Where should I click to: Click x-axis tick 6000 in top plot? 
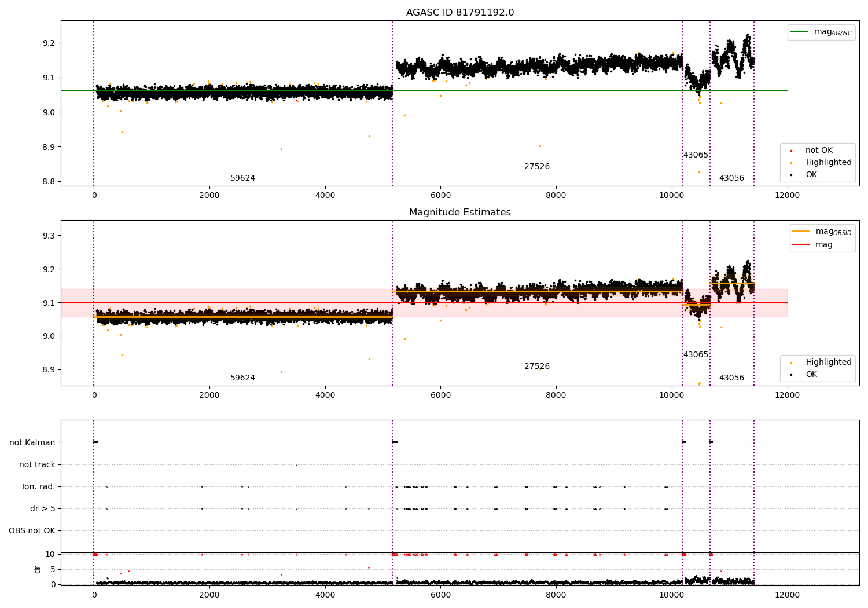[x=440, y=195]
